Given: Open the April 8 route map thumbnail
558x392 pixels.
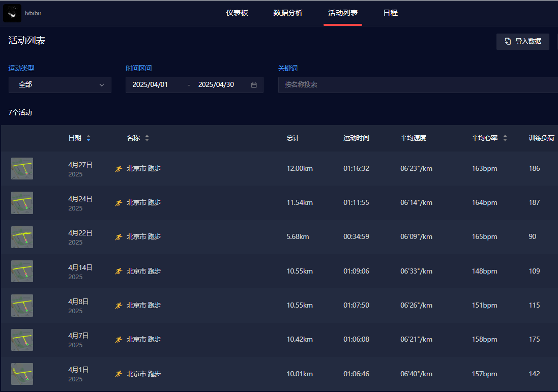Looking at the screenshot, I should tap(22, 305).
